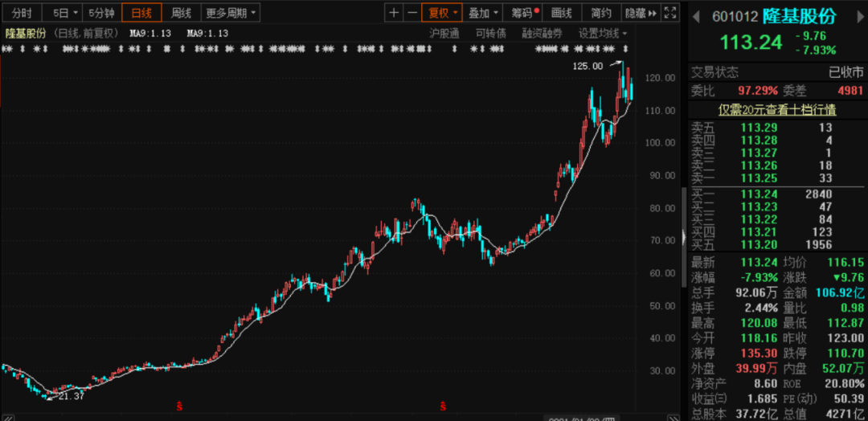This screenshot has width=868, height=421.
Task: Click the 125.00 peak price marker on chart
Action: pyautogui.click(x=587, y=67)
